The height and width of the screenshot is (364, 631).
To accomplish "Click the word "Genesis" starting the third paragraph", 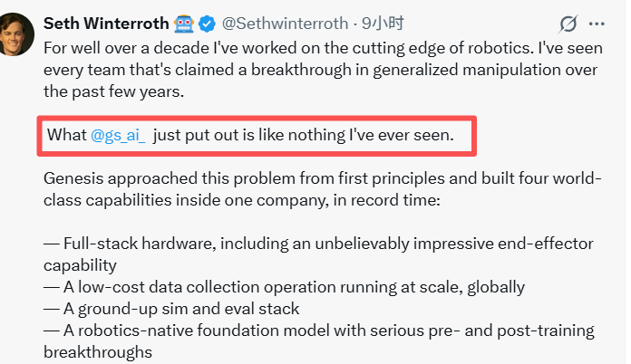I will [x=73, y=178].
